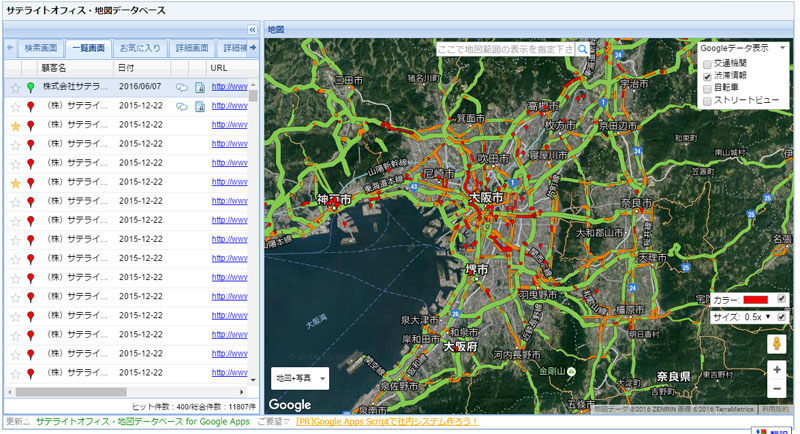Viewport: 800px width, 434px height.
Task: Uncheck the 渋滞情報 traffic checkbox
Action: pyautogui.click(x=707, y=76)
